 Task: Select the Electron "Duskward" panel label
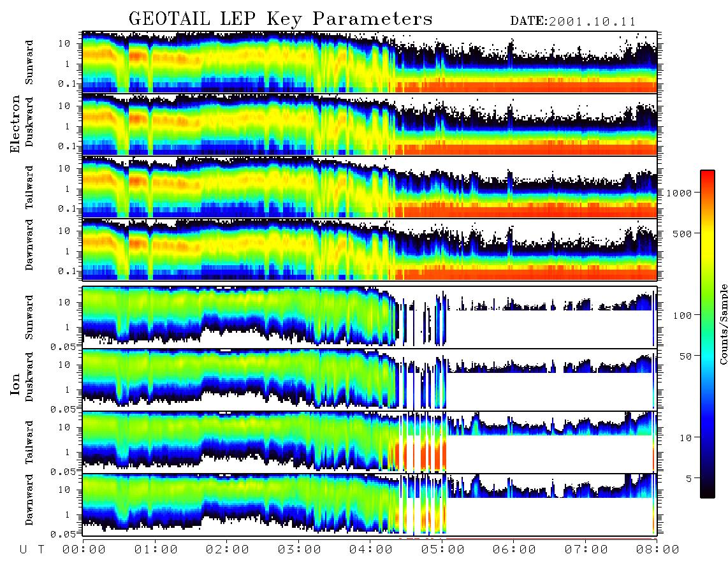[29, 122]
